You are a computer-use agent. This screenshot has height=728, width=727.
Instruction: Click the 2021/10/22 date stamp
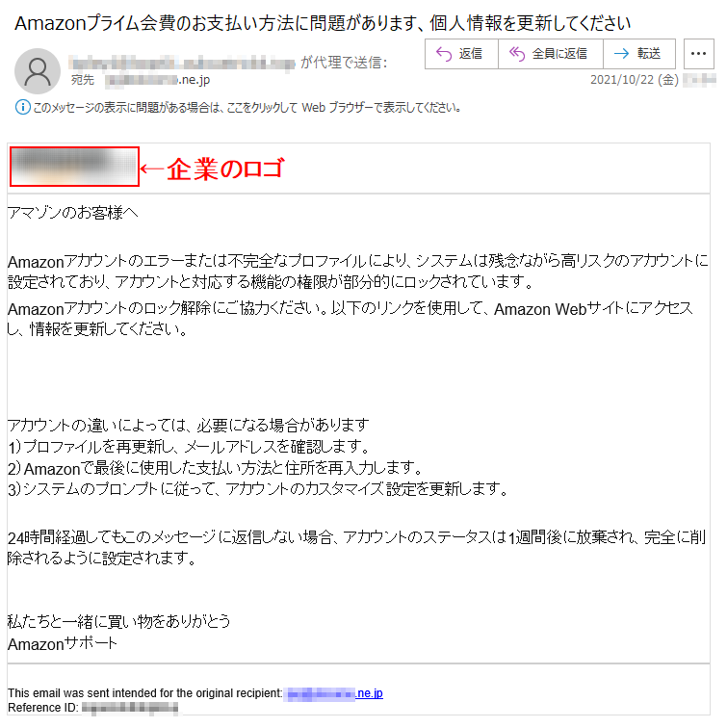tap(635, 80)
